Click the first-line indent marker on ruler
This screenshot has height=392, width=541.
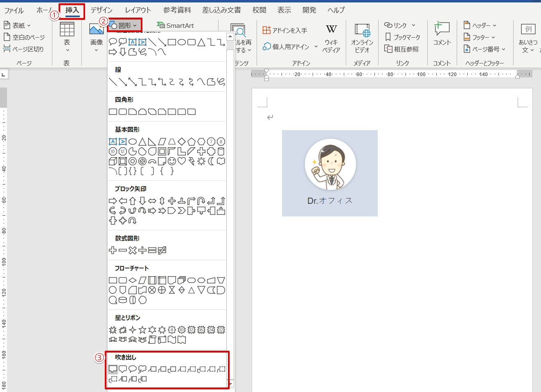pos(267,71)
